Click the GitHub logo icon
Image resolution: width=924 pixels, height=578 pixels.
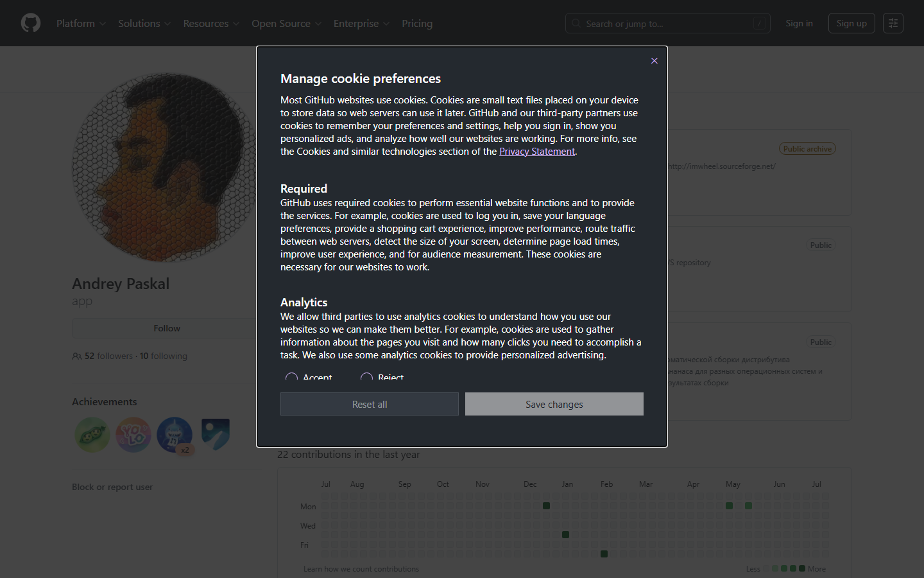point(31,23)
